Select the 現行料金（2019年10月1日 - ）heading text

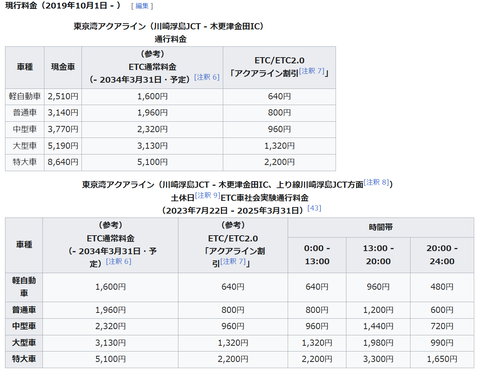pyautogui.click(x=63, y=6)
